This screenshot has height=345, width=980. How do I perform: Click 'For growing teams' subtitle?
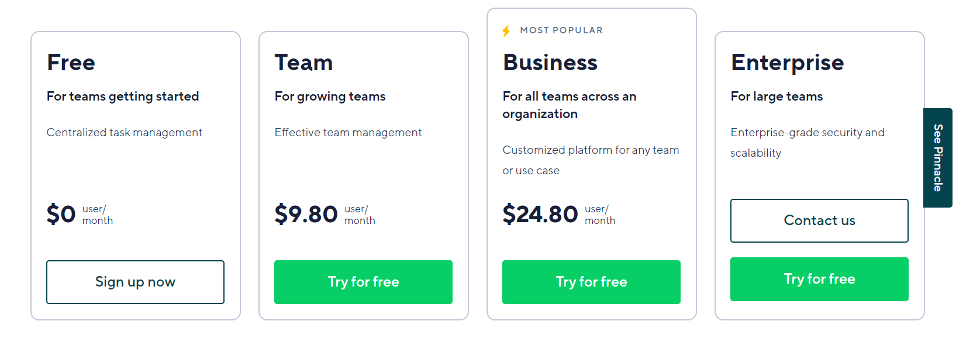tap(330, 96)
